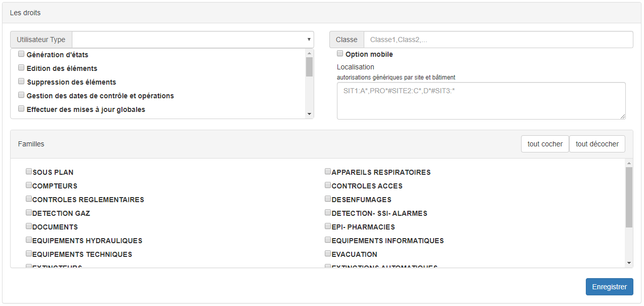Check the SOUS PLAN family
Image resolution: width=644 pixels, height=306 pixels.
29,172
